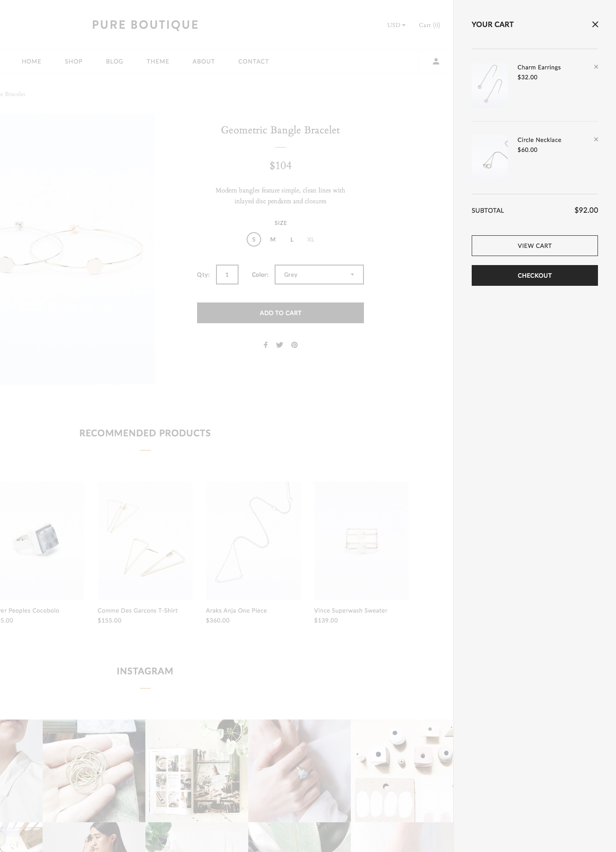Open the user account icon

tap(436, 61)
